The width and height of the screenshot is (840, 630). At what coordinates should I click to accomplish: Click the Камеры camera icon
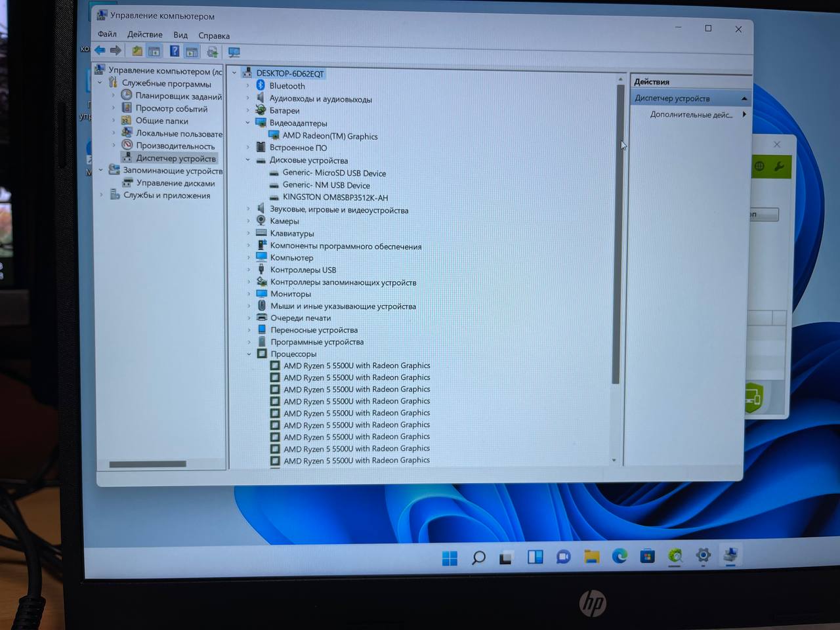[x=261, y=220]
